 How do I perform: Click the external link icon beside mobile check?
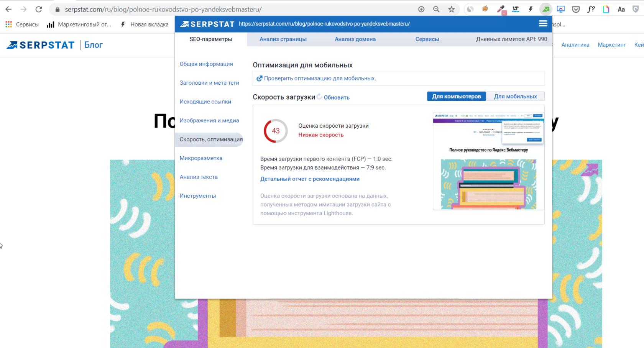click(260, 79)
